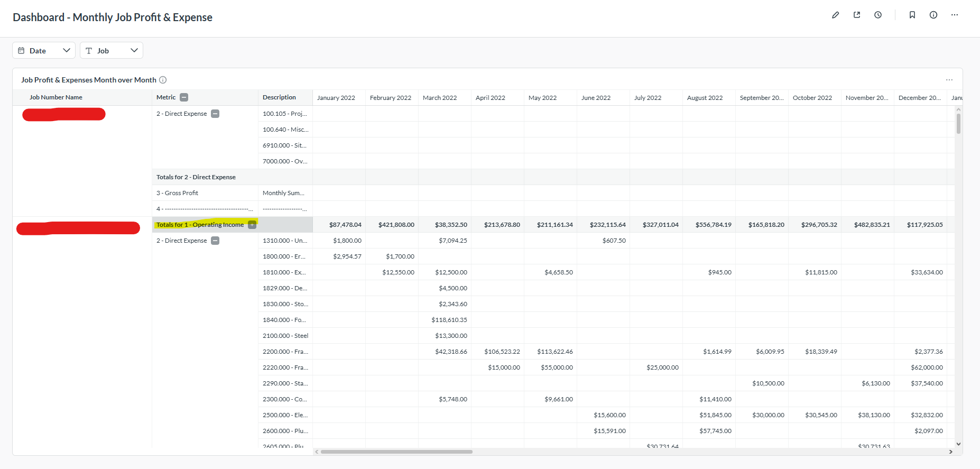Open the table widget's ellipsis menu

(x=949, y=80)
